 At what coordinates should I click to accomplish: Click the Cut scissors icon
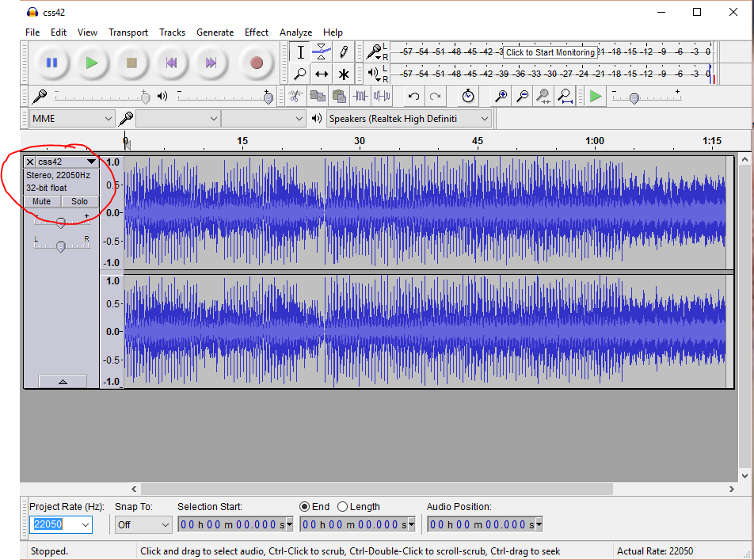(x=295, y=96)
